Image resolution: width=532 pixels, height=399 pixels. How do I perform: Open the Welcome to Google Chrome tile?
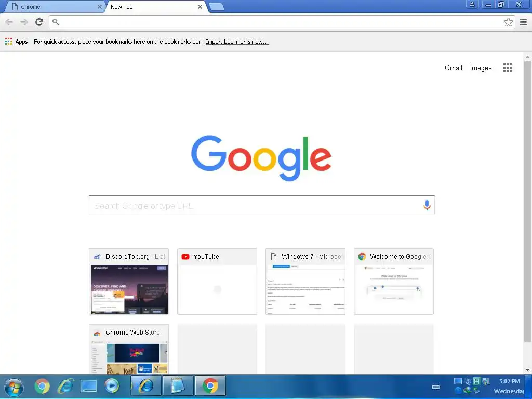(x=394, y=282)
